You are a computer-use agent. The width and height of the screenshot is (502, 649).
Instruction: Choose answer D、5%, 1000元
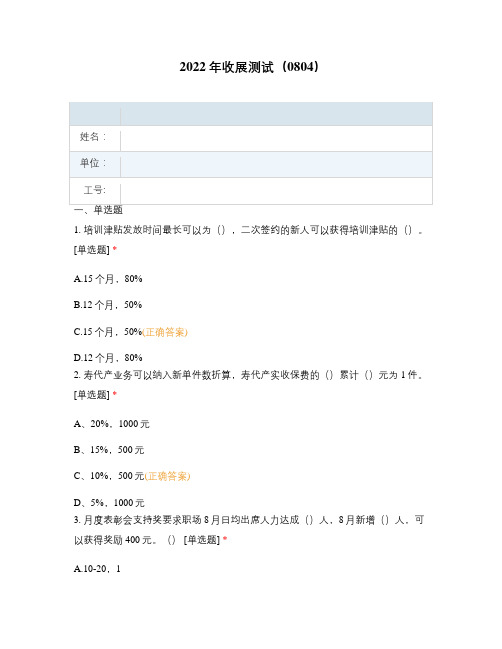[x=109, y=503]
